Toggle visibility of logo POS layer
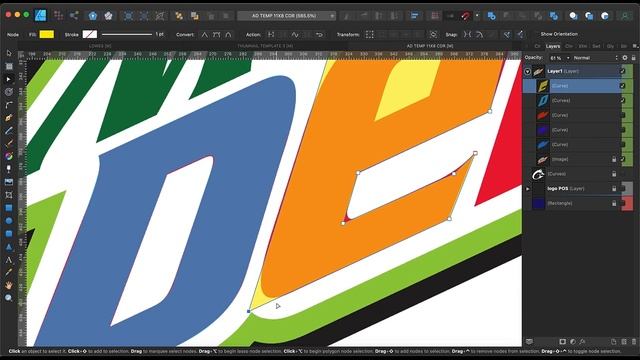The height and width of the screenshot is (360, 640). click(622, 189)
